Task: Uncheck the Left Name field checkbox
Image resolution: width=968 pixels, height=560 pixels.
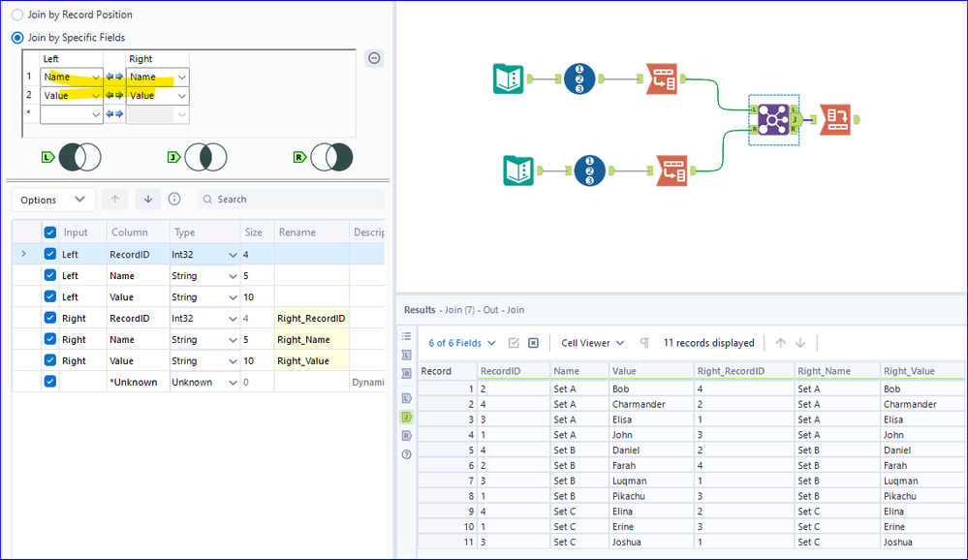Action: 50,275
